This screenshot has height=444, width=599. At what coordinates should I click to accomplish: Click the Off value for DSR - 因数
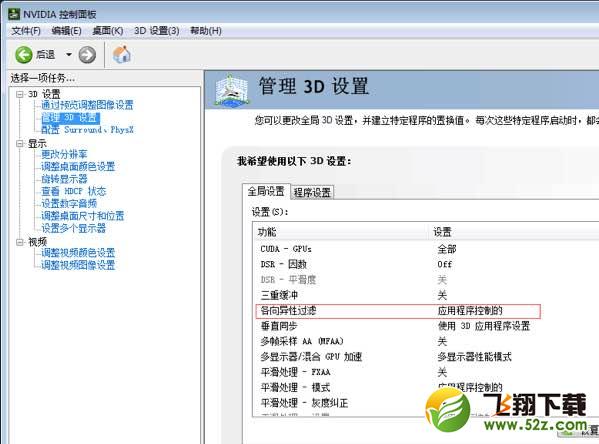point(445,264)
